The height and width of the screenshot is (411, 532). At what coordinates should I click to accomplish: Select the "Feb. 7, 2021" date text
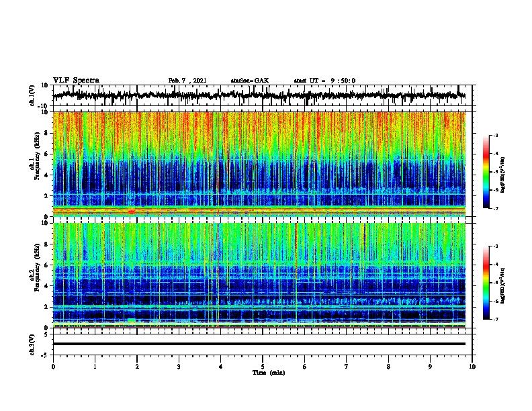point(187,81)
